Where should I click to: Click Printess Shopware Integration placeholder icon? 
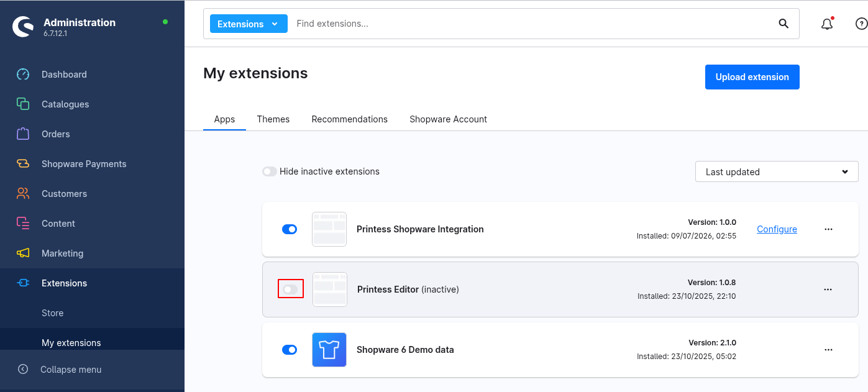329,229
